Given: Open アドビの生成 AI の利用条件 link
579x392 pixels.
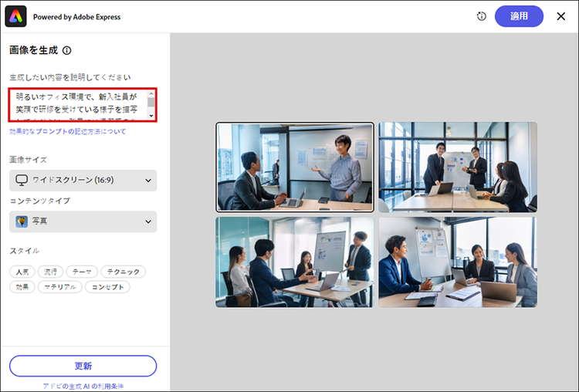Looking at the screenshot, I should (x=83, y=385).
